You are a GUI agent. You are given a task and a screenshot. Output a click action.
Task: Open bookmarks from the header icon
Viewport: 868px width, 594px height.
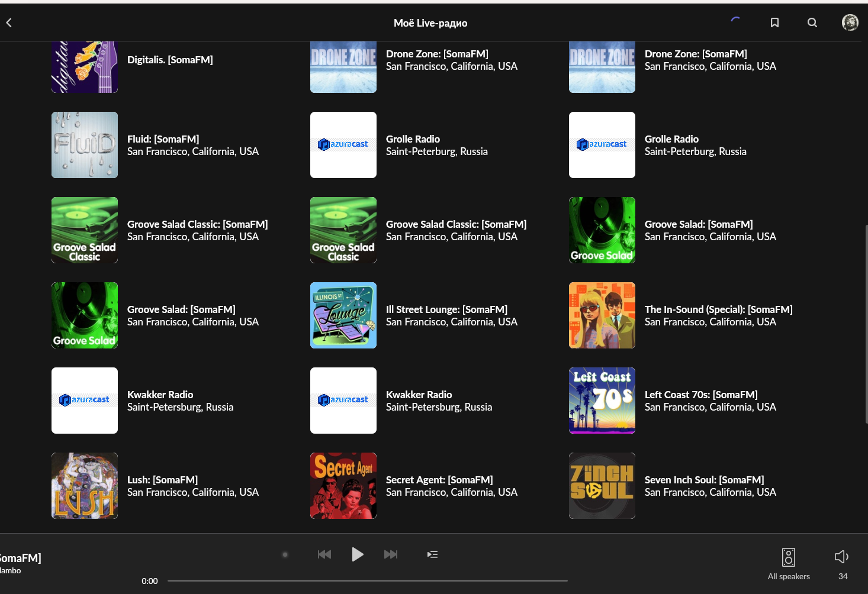[x=774, y=22]
